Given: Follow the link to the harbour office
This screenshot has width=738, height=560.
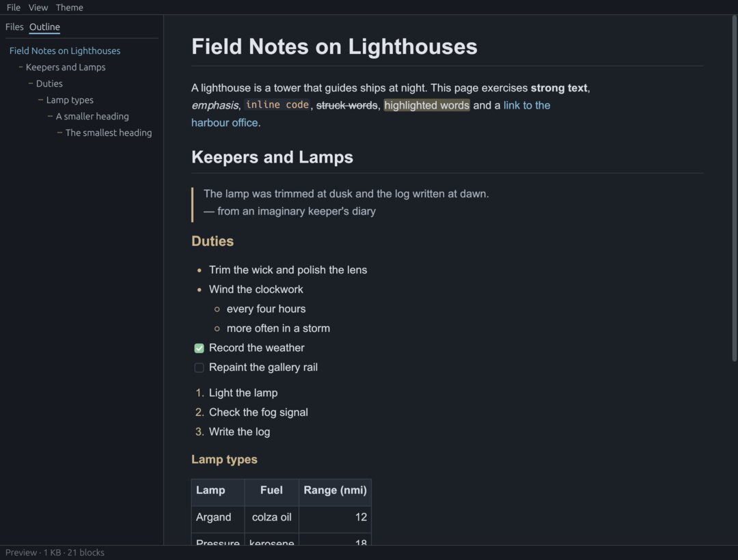Looking at the screenshot, I should (x=527, y=105).
